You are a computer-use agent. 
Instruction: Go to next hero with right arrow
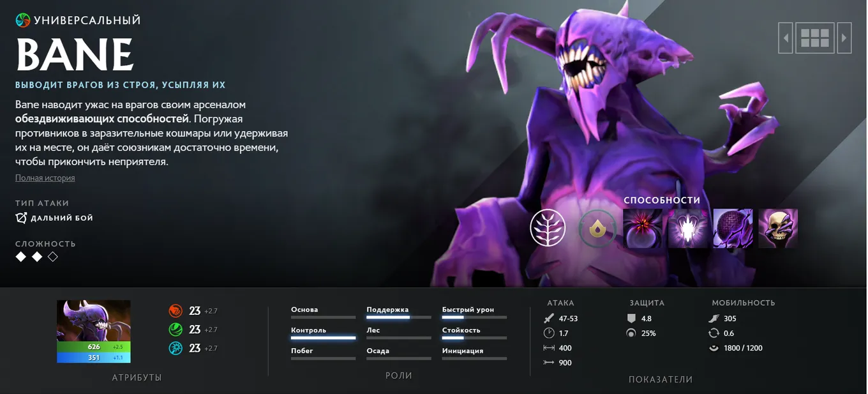coord(844,38)
